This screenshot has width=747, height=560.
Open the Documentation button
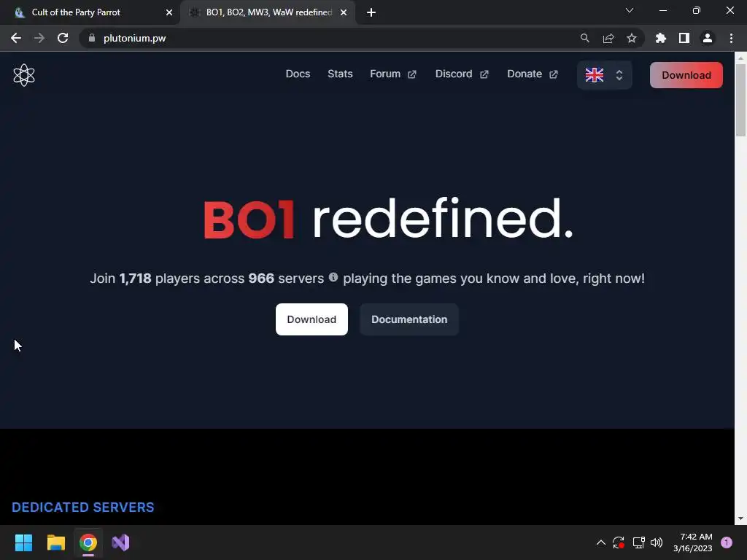409,319
